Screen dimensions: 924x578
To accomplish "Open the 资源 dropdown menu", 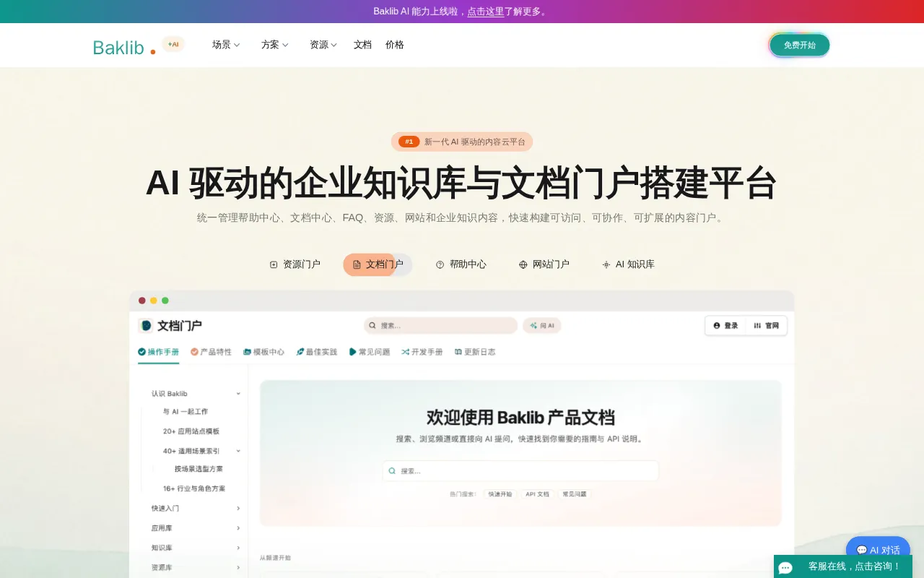I will 323,45.
